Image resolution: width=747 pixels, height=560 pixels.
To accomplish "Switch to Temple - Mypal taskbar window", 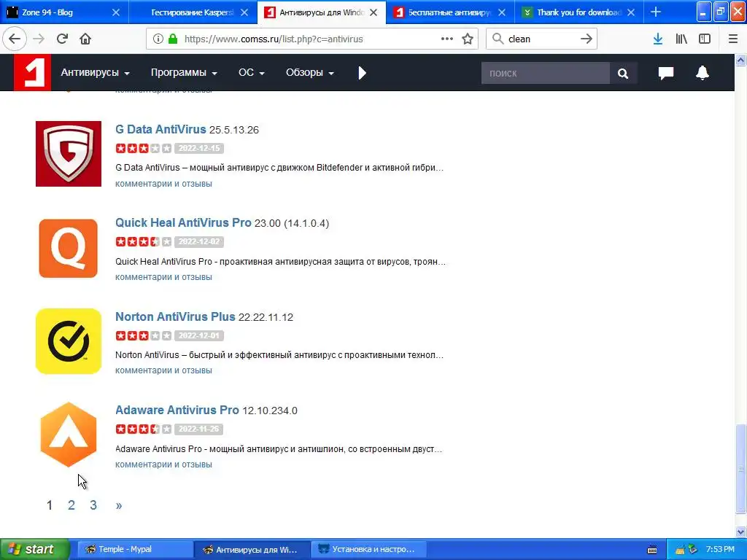I will point(135,549).
